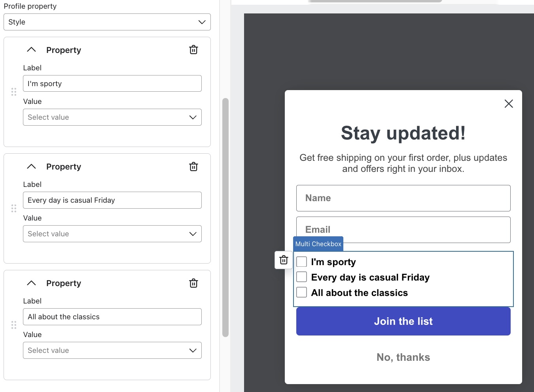The width and height of the screenshot is (534, 392).
Task: Click the drag handle beside "Every day is casual Friday"
Action: point(13,208)
